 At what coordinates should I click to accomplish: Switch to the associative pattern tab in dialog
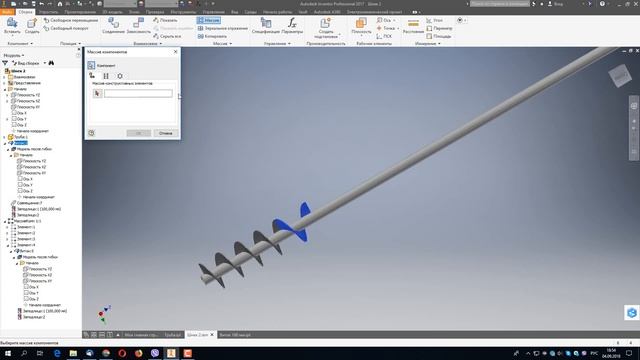pos(92,76)
